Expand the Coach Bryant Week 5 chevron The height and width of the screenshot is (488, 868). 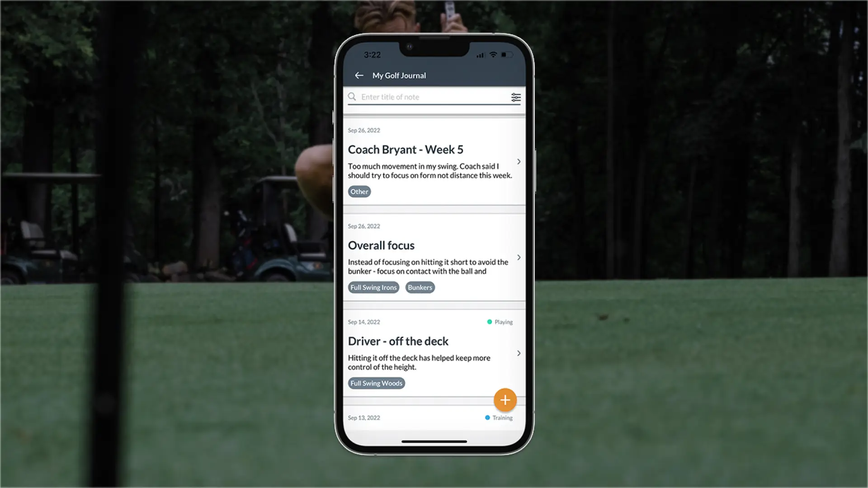pyautogui.click(x=518, y=161)
